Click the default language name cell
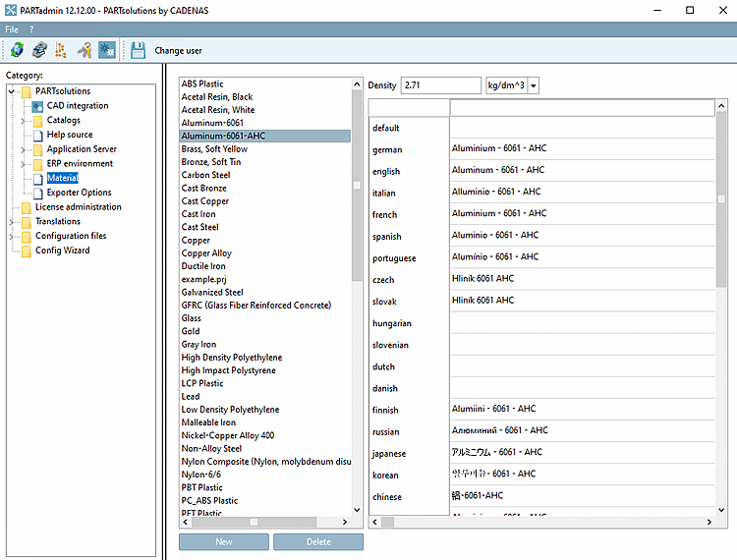 coord(409,128)
